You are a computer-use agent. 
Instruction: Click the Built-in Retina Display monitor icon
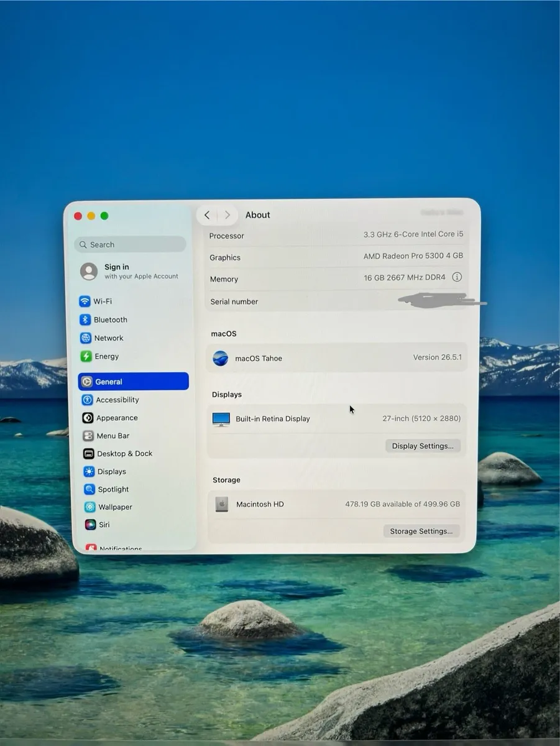tap(221, 419)
